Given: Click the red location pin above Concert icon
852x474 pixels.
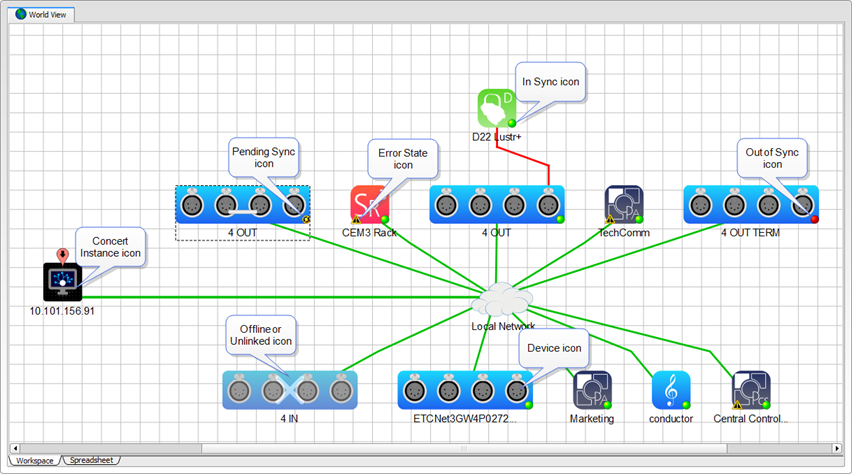Looking at the screenshot, I should pyautogui.click(x=63, y=256).
